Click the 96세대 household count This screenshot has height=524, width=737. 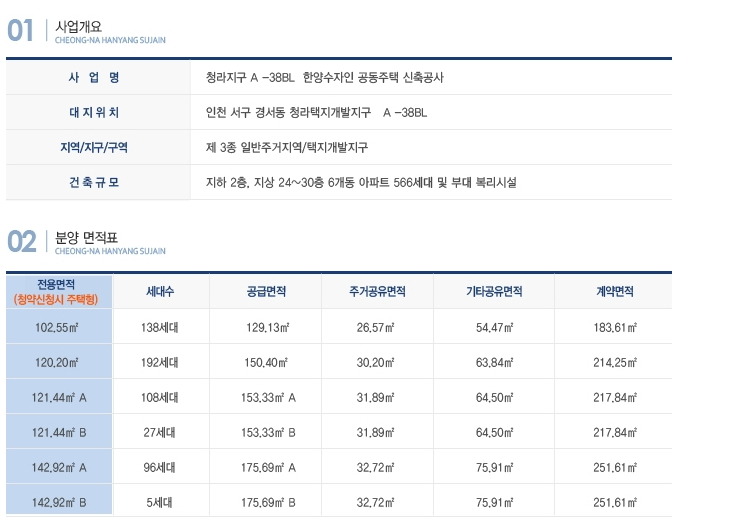point(160,468)
